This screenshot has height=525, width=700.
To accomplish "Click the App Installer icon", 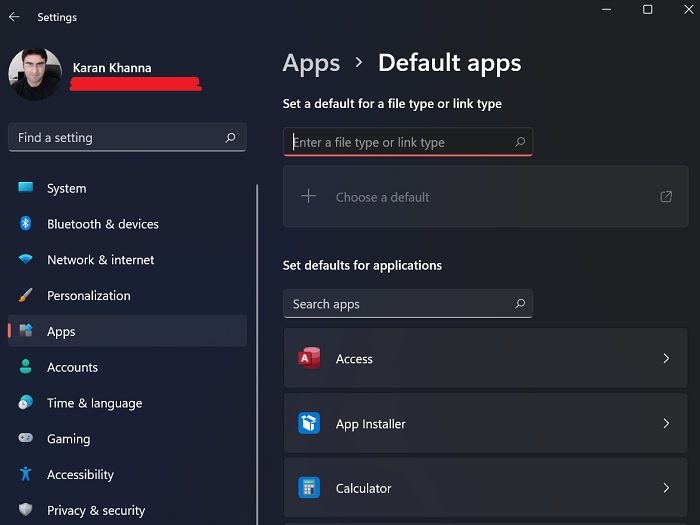I will [309, 424].
